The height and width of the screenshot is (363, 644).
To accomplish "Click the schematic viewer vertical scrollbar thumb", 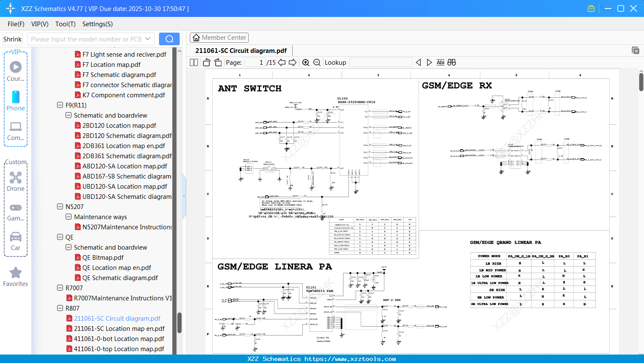I will point(641,82).
